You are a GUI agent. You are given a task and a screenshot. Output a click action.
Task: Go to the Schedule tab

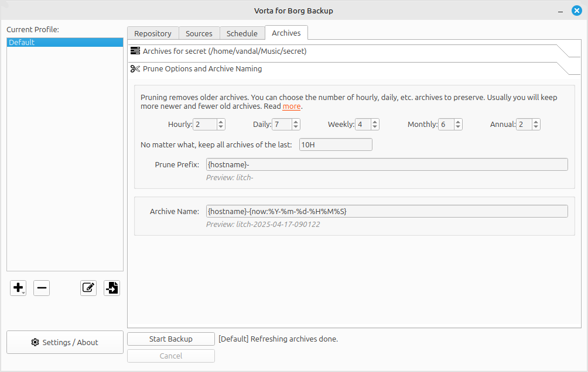click(242, 33)
